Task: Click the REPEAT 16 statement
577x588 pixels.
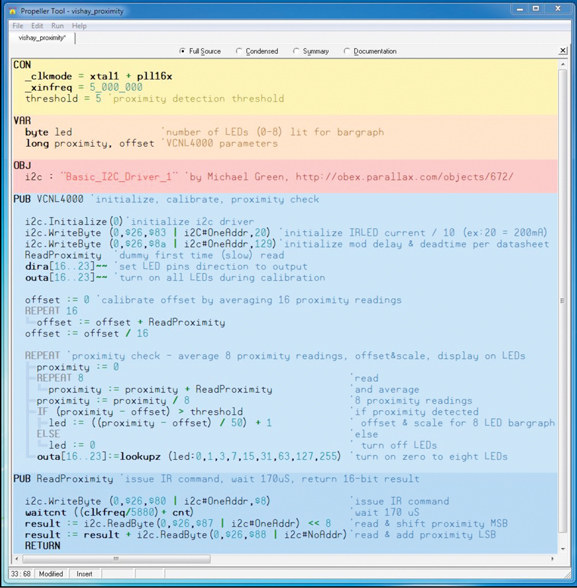Action: 51,311
